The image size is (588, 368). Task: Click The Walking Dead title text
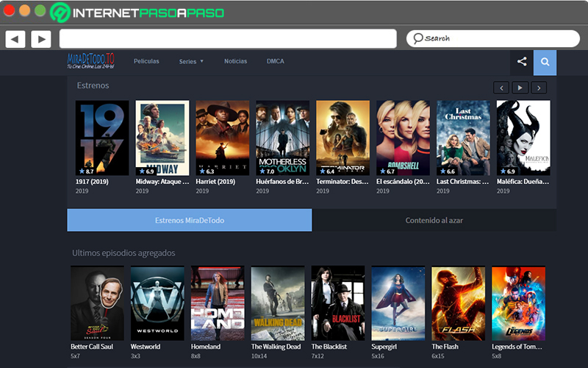tap(276, 347)
